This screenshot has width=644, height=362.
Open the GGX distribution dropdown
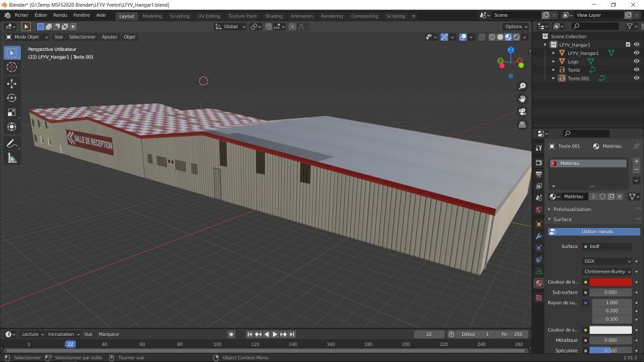point(606,261)
